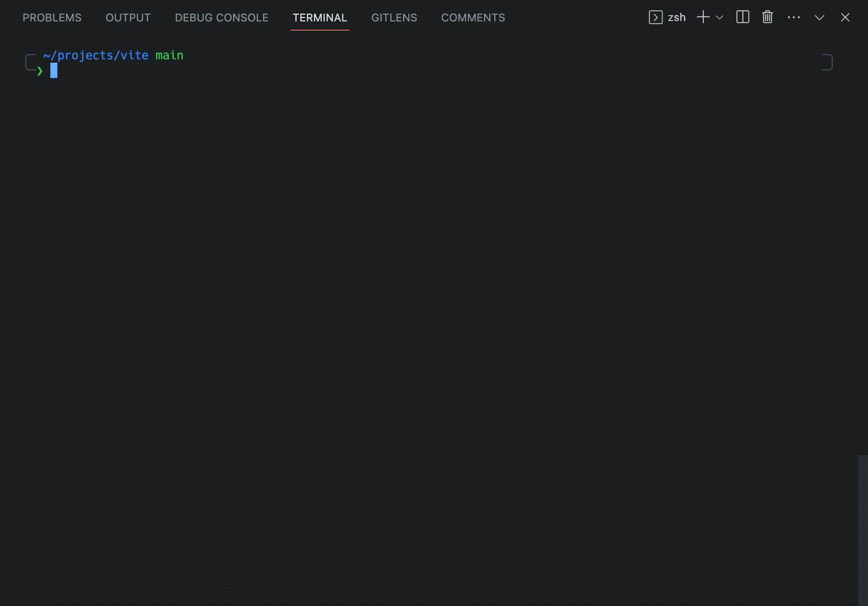Viewport: 868px width, 606px height.
Task: Click the zsh terminal name label
Action: [x=677, y=17]
